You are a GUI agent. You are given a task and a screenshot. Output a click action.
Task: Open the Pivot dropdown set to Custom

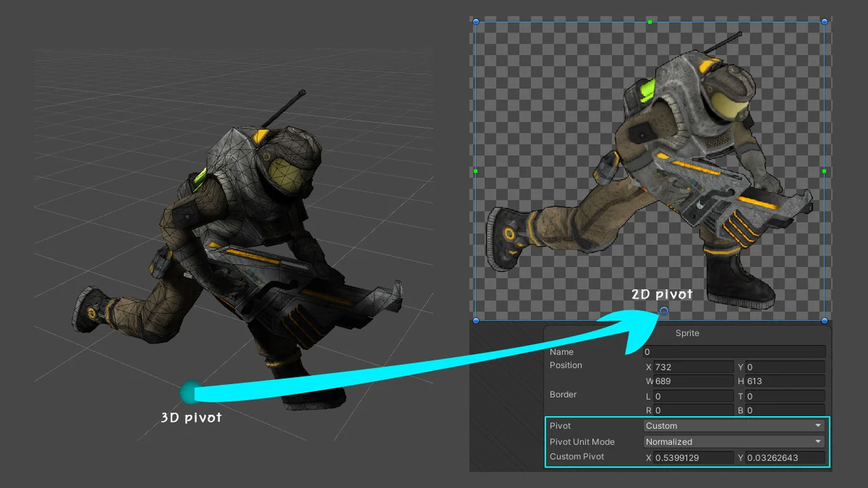[734, 426]
